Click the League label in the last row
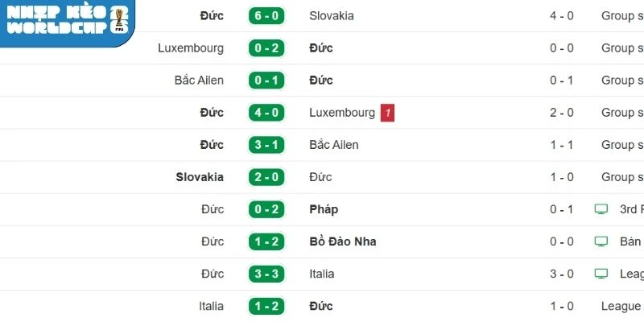Screen dimensions: 644x322 pos(621,306)
